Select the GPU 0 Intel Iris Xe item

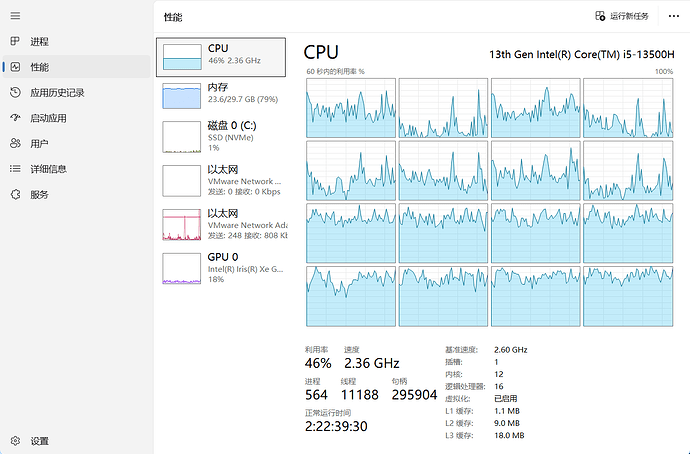[221, 268]
